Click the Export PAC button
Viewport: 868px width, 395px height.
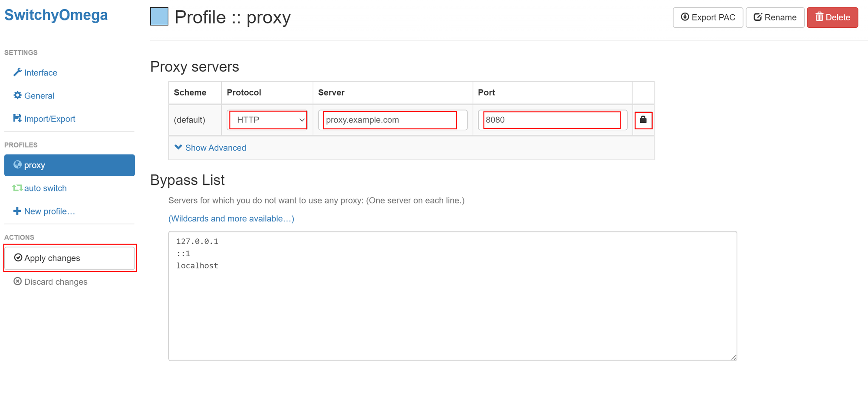[708, 17]
